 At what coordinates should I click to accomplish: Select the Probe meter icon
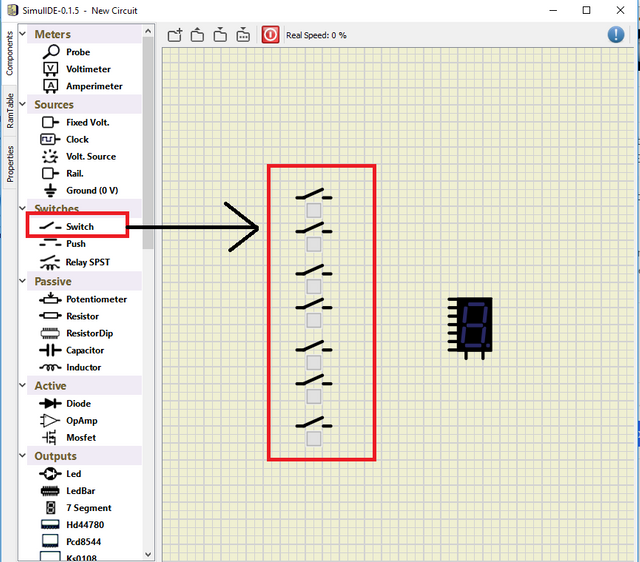tap(51, 52)
